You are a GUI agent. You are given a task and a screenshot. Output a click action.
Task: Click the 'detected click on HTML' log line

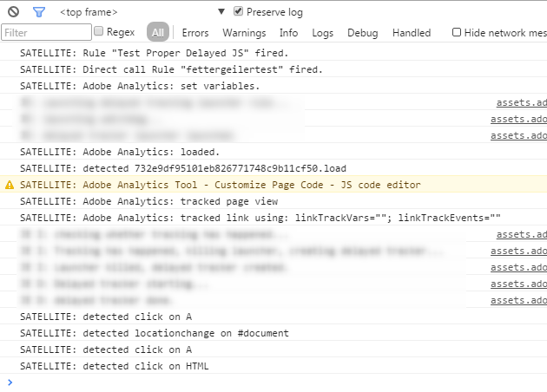(114, 366)
